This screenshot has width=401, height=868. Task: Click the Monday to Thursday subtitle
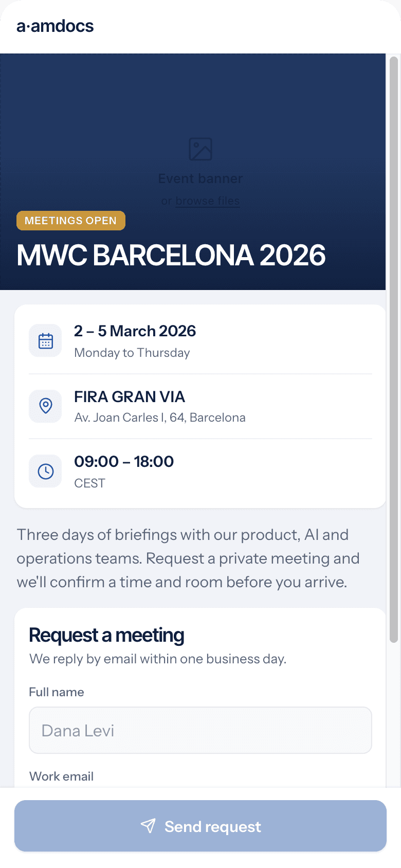coord(132,353)
